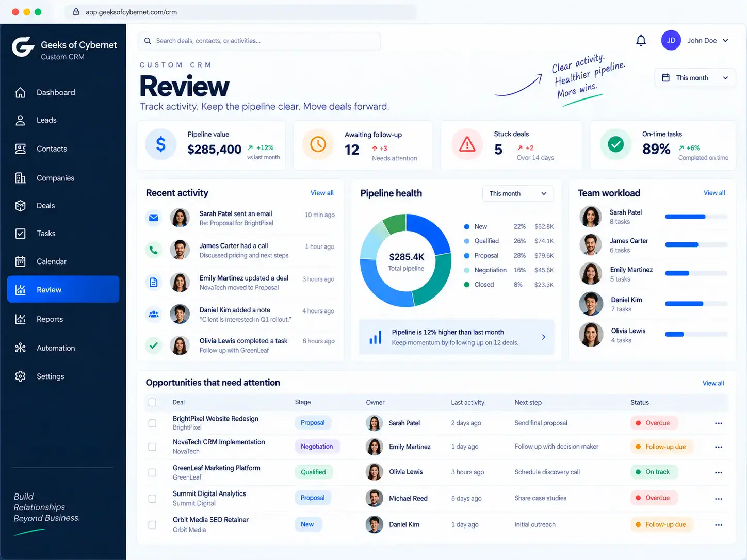The width and height of the screenshot is (747, 560).
Task: Click View all in Team workload
Action: 714,193
